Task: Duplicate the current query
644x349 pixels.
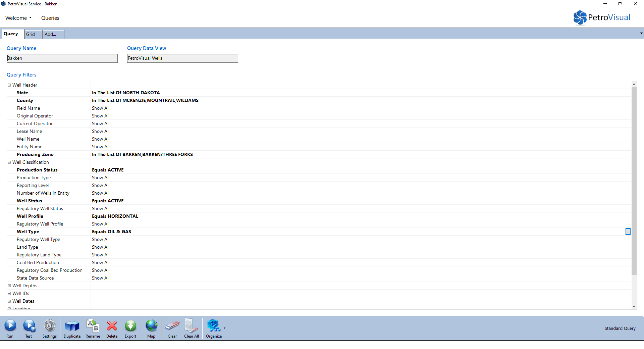Action: point(72,328)
